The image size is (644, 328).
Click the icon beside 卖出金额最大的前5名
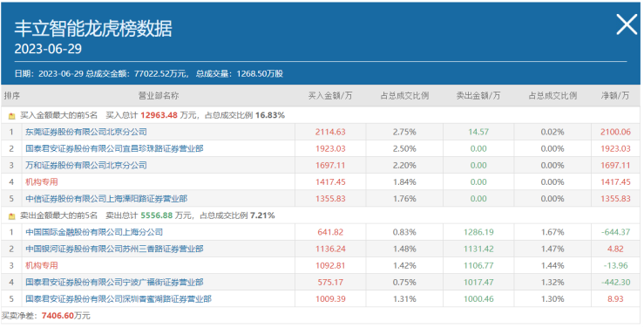click(12, 215)
